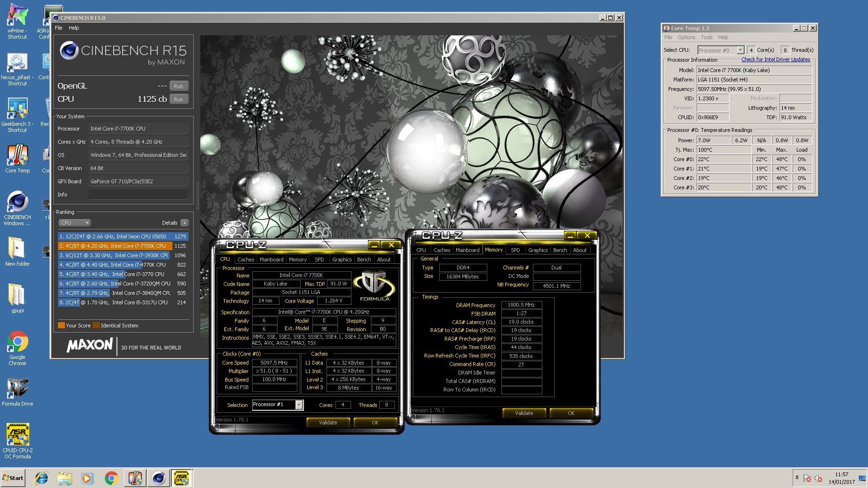Launch Internet Explorer from the taskbar

[x=41, y=478]
